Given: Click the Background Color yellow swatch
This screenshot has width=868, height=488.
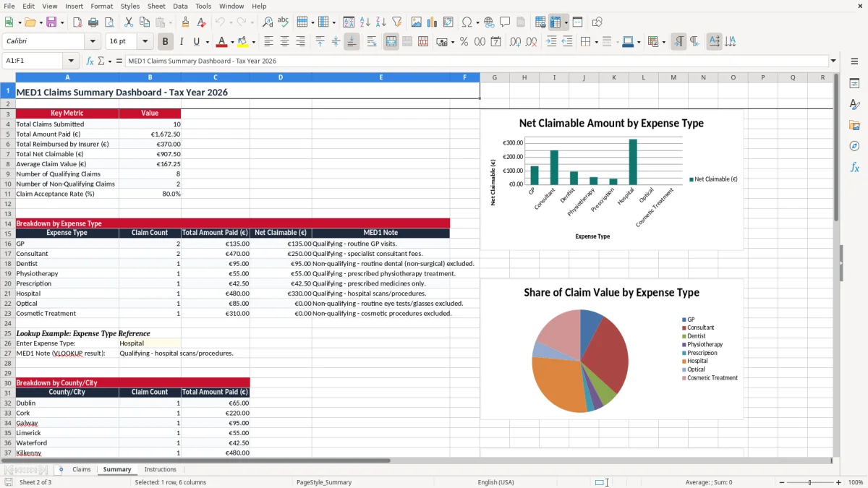Looking at the screenshot, I should pyautogui.click(x=243, y=42).
